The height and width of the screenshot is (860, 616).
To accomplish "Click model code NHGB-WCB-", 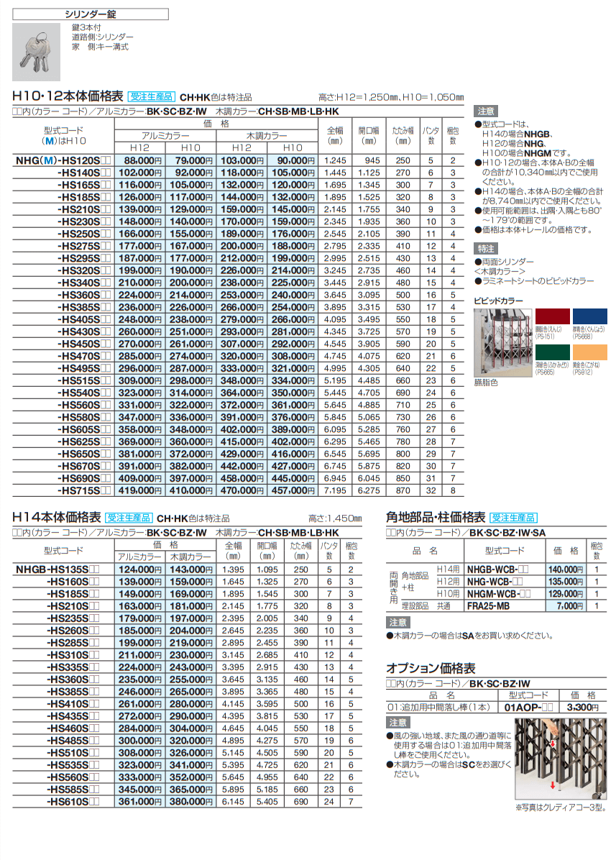I will pos(497,569).
